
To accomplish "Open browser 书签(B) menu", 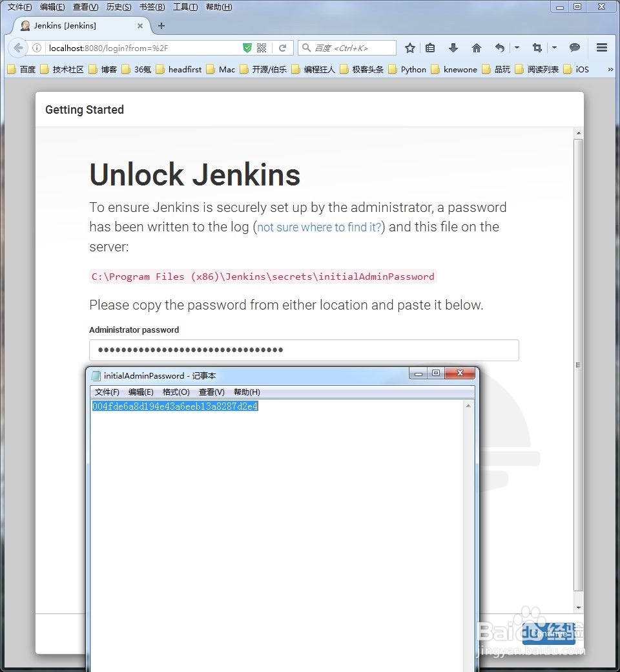I will (152, 7).
